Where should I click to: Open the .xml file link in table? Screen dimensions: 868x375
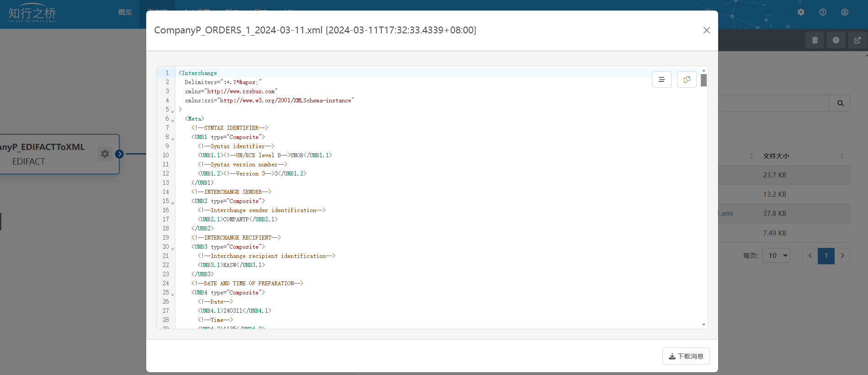tap(726, 214)
